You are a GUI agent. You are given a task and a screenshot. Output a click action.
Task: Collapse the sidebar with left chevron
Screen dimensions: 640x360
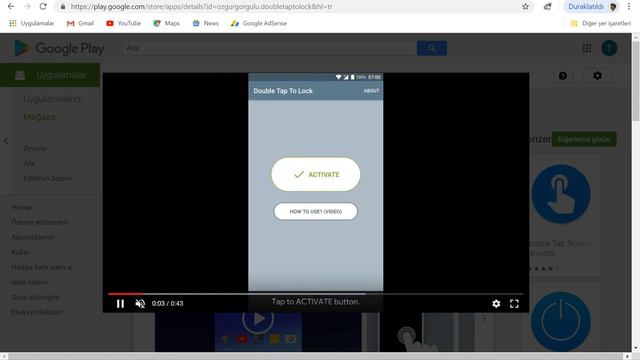click(x=6, y=141)
